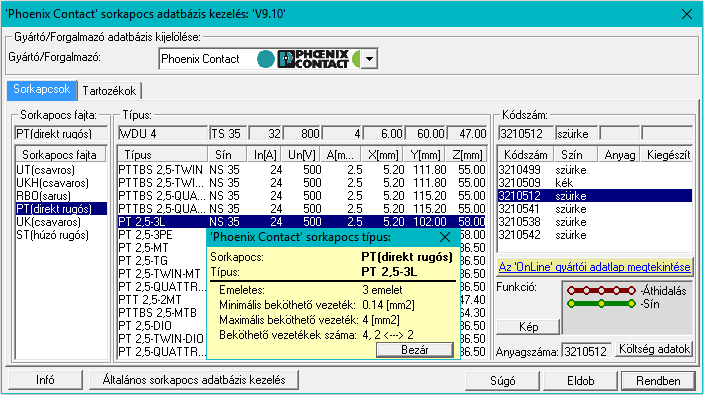This screenshot has width=704, height=395.
Task: Switch to the Sorkapcsok tab
Action: coord(42,89)
